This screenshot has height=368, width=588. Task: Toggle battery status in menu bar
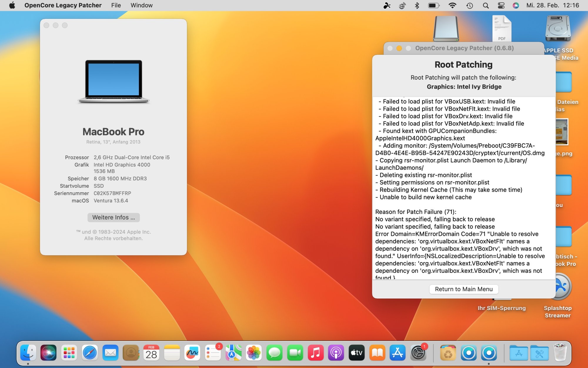point(433,6)
